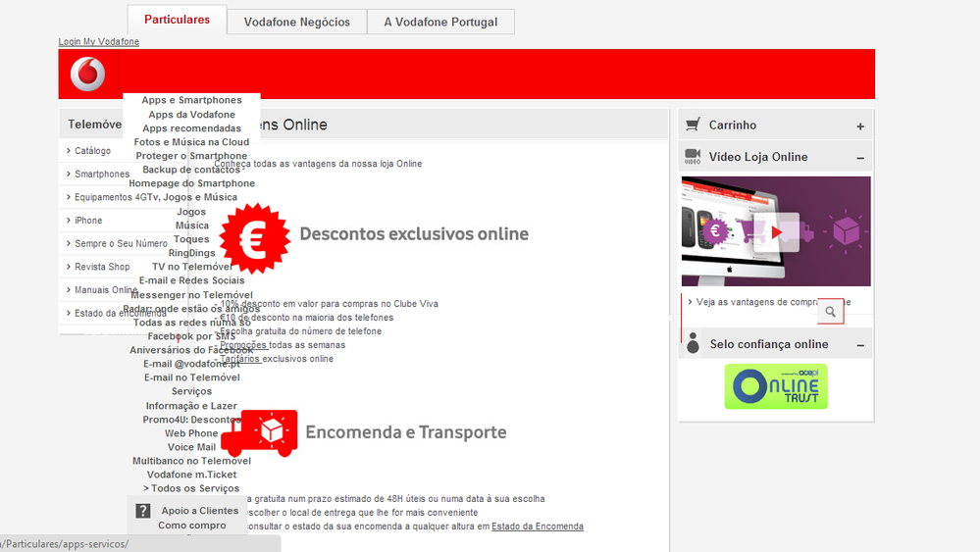Choose Toques in the dropdown menu

coord(191,239)
